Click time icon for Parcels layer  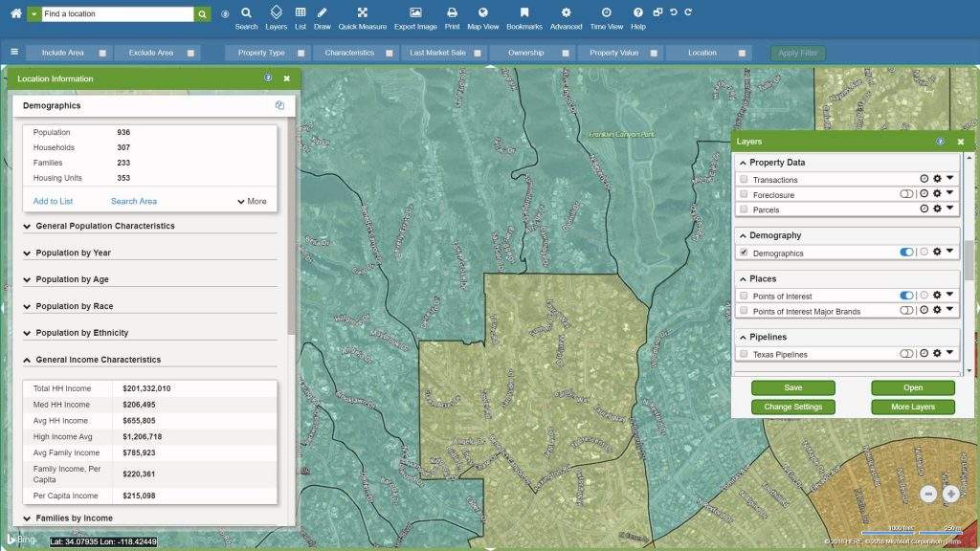pos(924,209)
